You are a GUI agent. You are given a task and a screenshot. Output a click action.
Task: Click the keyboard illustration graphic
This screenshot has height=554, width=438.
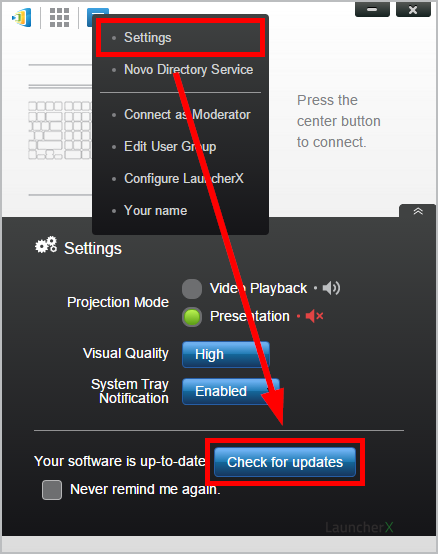click(x=60, y=130)
